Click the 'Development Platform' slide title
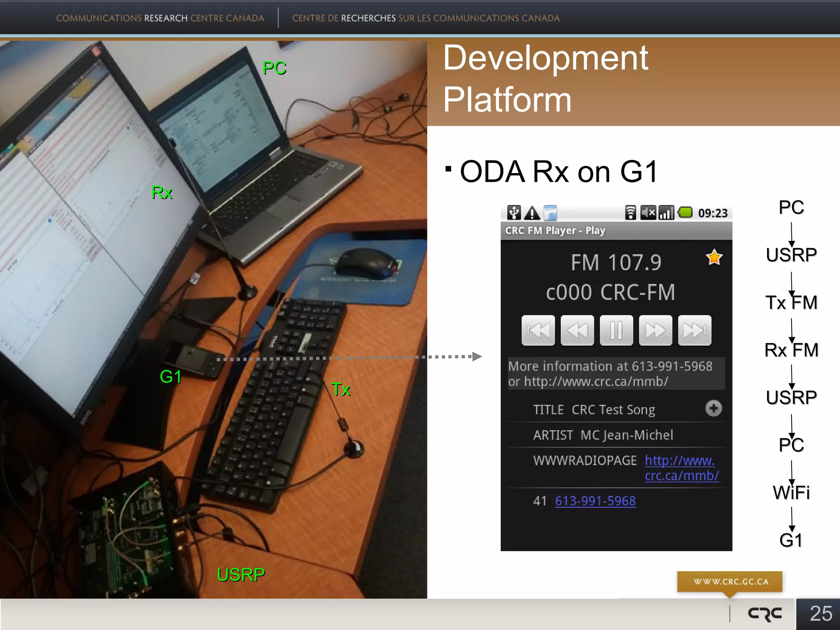Image resolution: width=840 pixels, height=630 pixels. 546,79
